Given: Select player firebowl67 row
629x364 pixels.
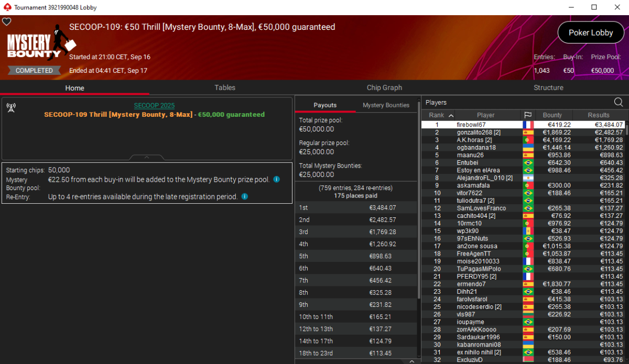Looking at the screenshot, I should coord(523,125).
